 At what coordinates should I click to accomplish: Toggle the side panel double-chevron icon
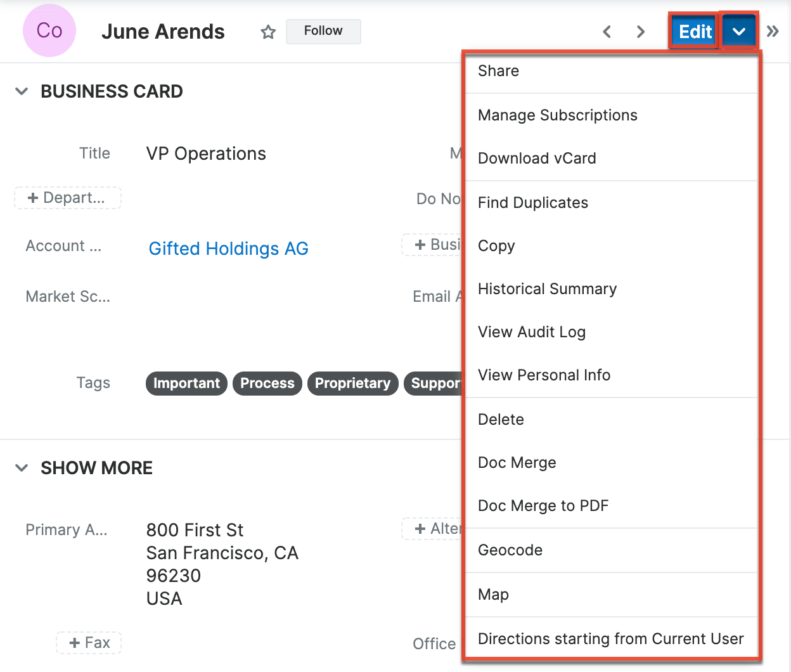(x=772, y=32)
